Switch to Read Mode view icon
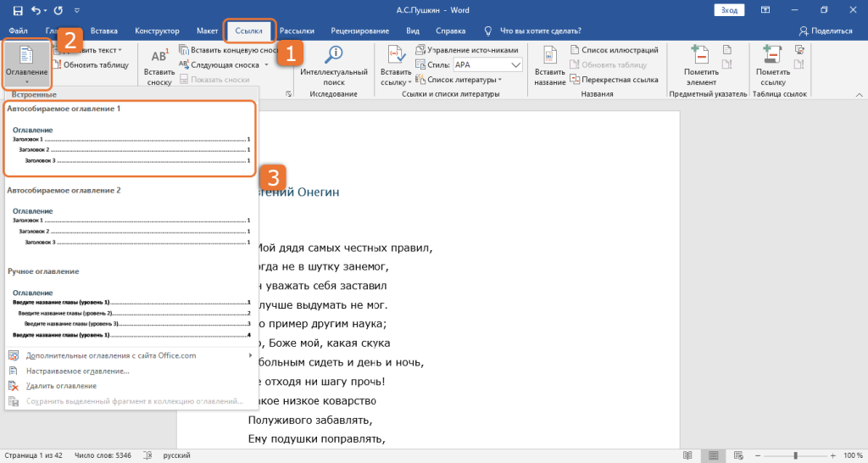868x463 pixels. click(687, 455)
